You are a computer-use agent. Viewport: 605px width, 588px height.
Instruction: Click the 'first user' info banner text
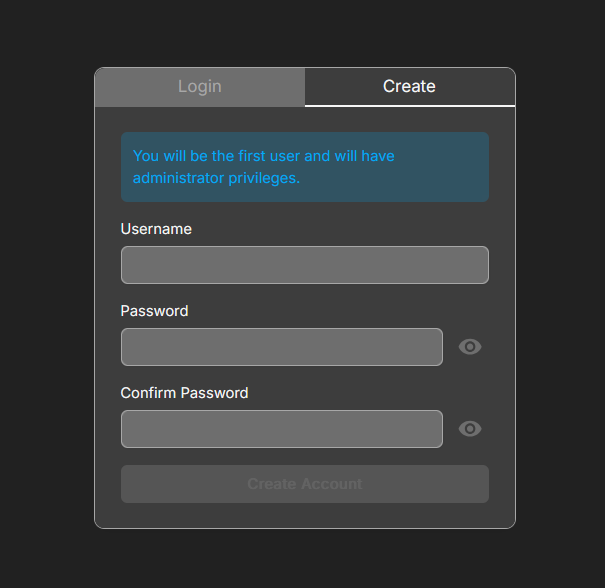(x=264, y=167)
